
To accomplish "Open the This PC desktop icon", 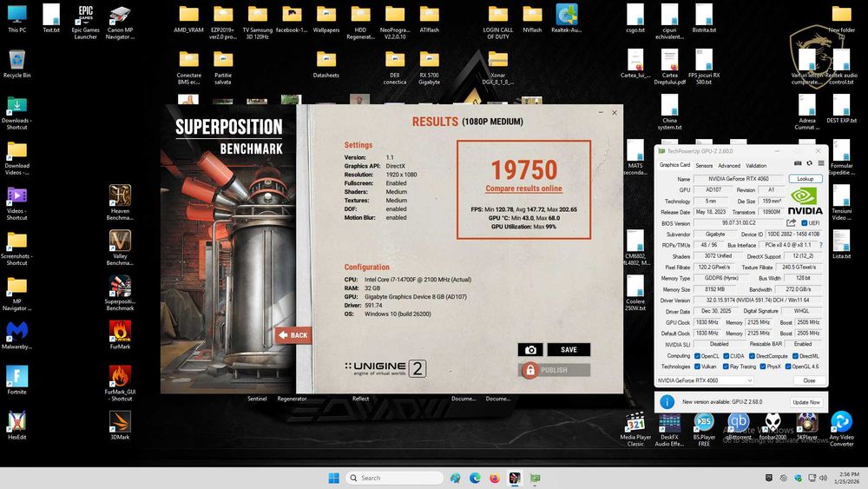I will [17, 18].
